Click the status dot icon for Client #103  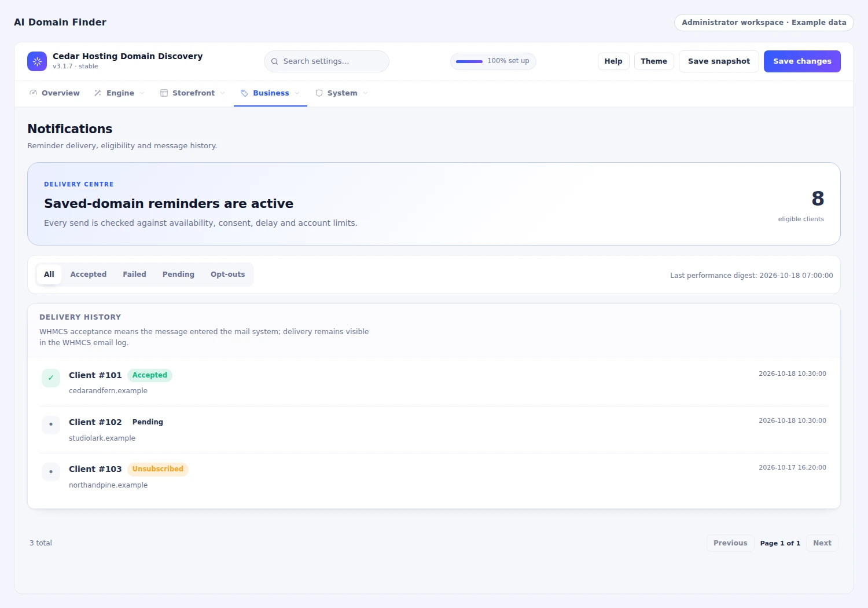tap(51, 472)
